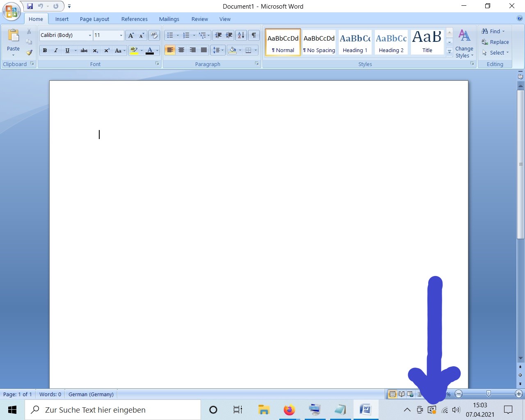Toggle italic formatting

(x=56, y=50)
